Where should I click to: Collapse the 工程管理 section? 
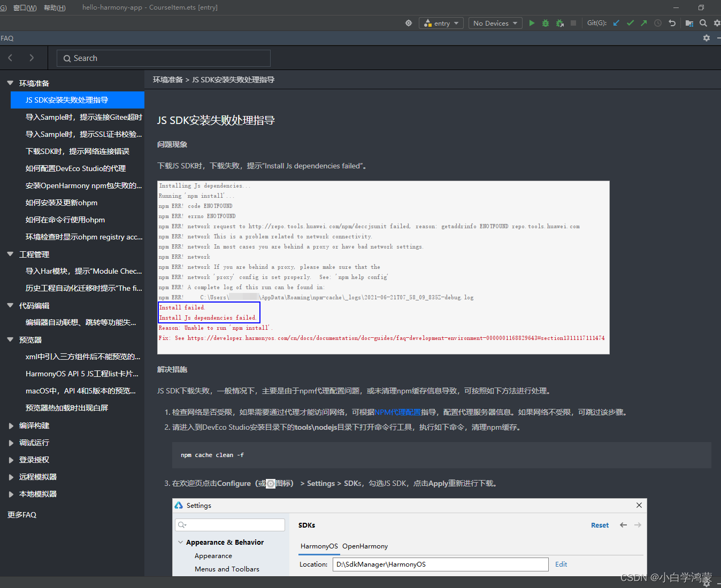(x=10, y=254)
